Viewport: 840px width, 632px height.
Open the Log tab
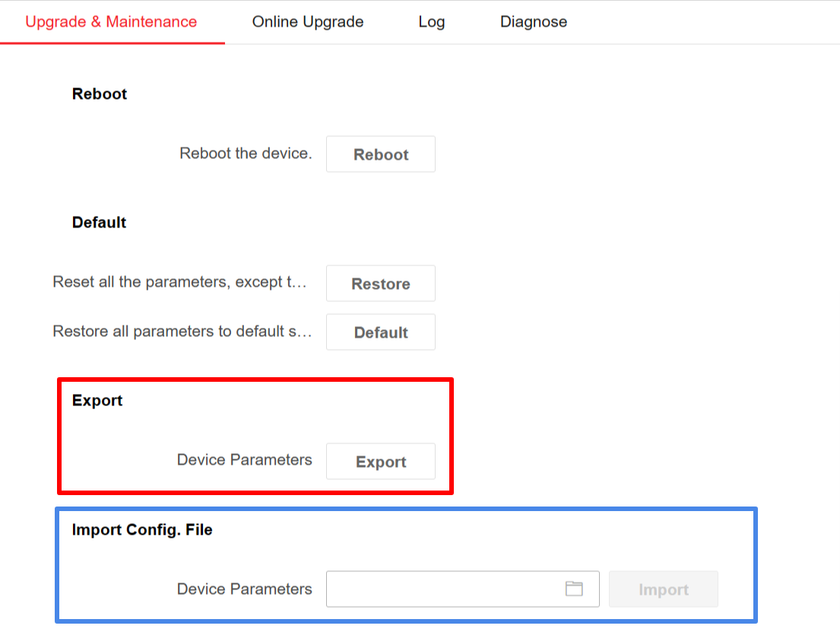point(431,22)
